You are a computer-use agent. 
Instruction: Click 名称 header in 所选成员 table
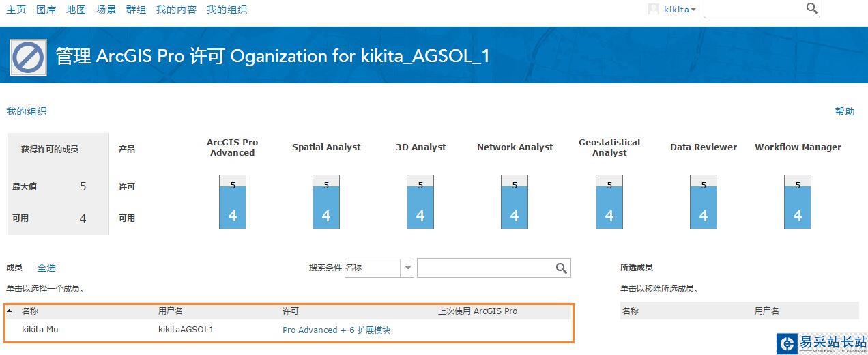pyautogui.click(x=631, y=311)
